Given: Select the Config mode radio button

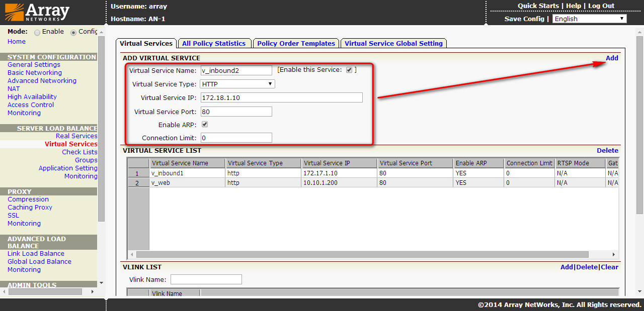Looking at the screenshot, I should tap(73, 32).
